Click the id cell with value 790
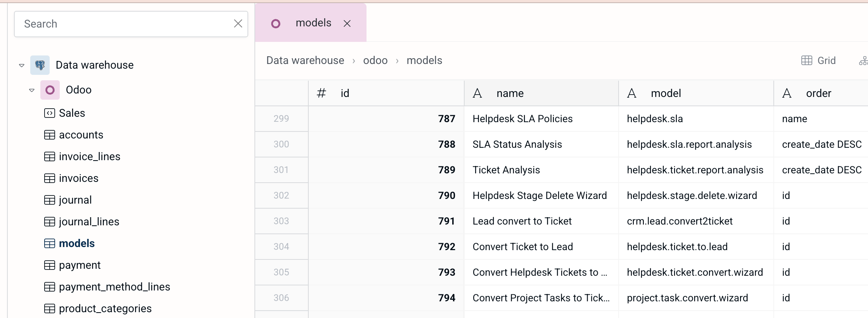Screen dimensions: 868x318 (386, 195)
